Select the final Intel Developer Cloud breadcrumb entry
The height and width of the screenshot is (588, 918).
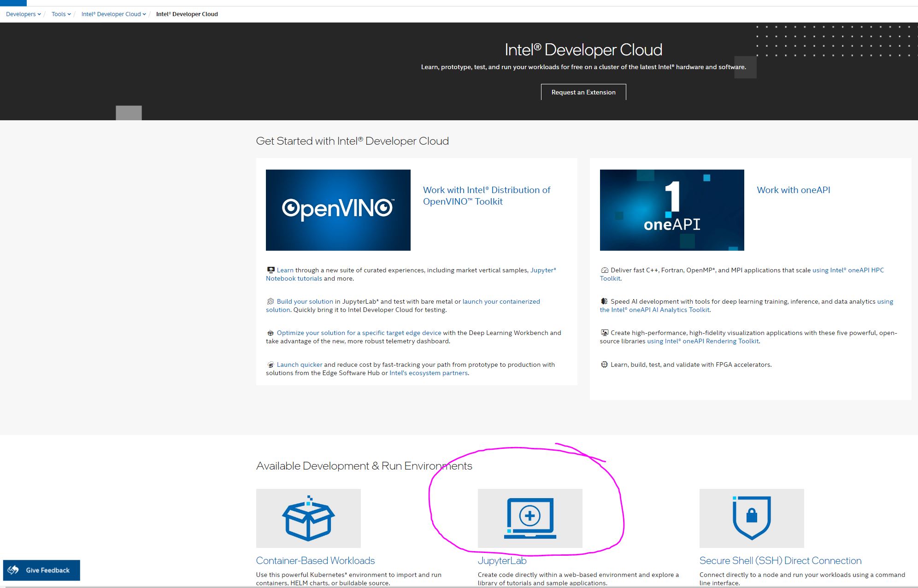point(187,14)
